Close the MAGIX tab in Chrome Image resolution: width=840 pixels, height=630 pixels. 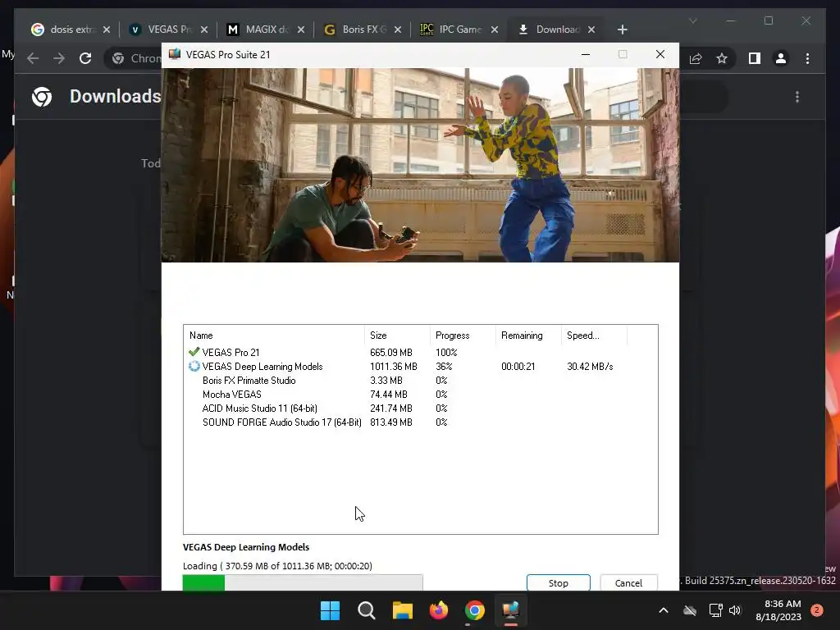pyautogui.click(x=300, y=30)
